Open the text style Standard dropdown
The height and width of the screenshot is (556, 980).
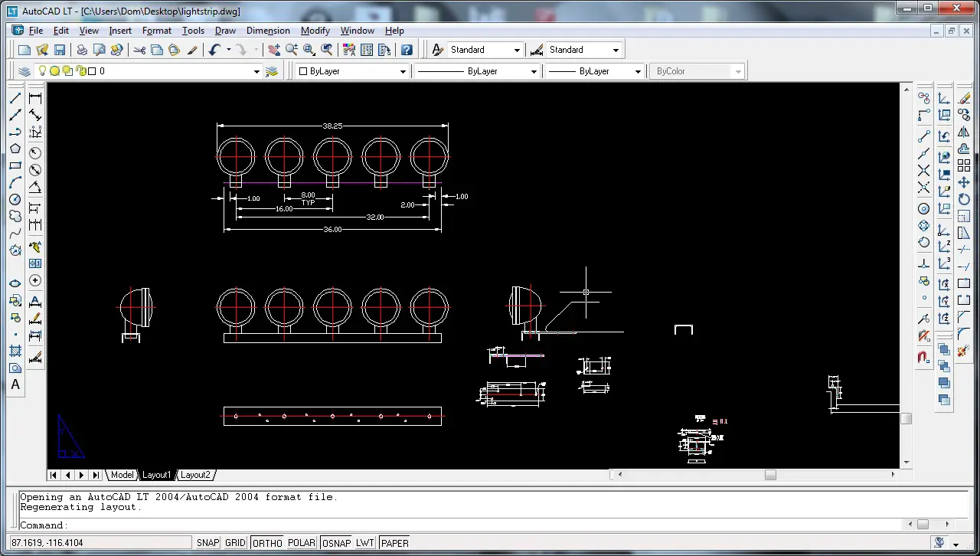tap(517, 50)
